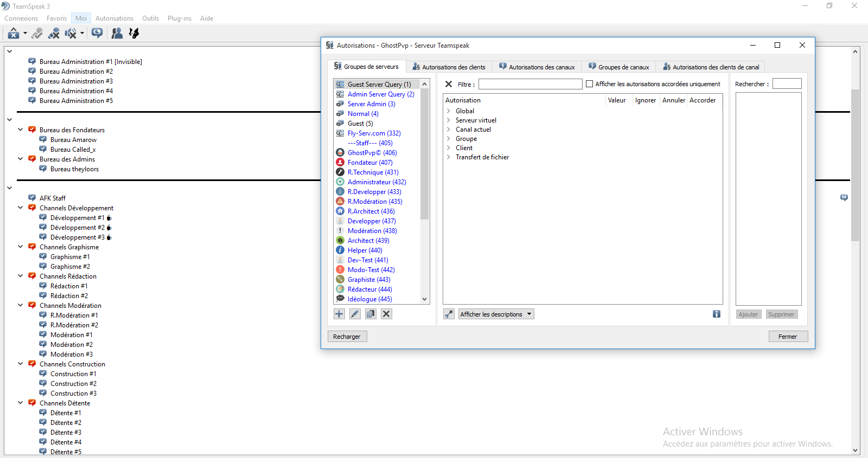Collapse the Channels Modération tree

point(20,305)
